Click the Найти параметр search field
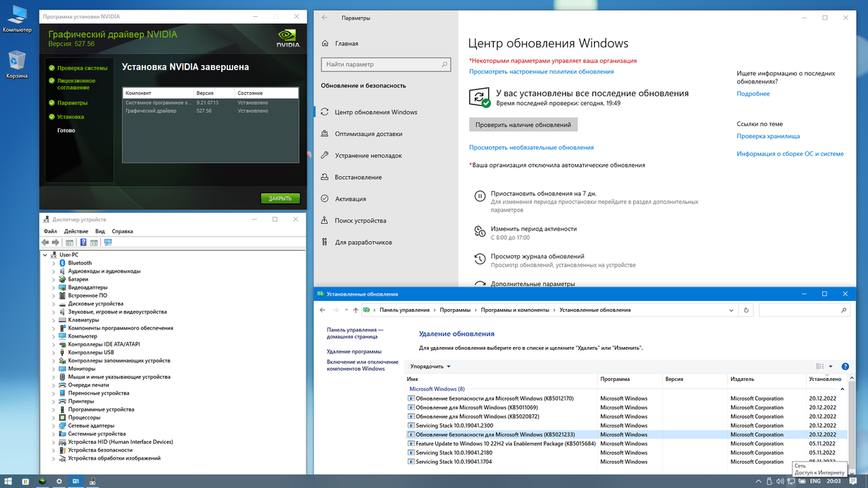This screenshot has height=488, width=868. (387, 64)
